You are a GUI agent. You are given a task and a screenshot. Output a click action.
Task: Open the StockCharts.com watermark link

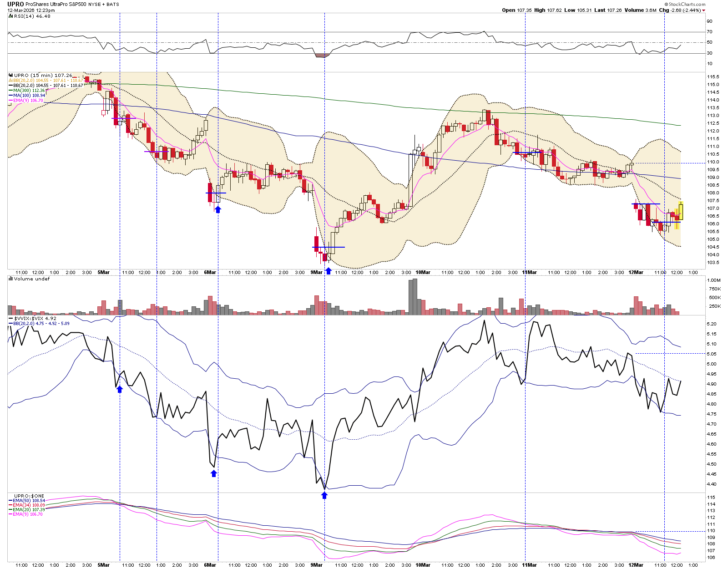685,4
